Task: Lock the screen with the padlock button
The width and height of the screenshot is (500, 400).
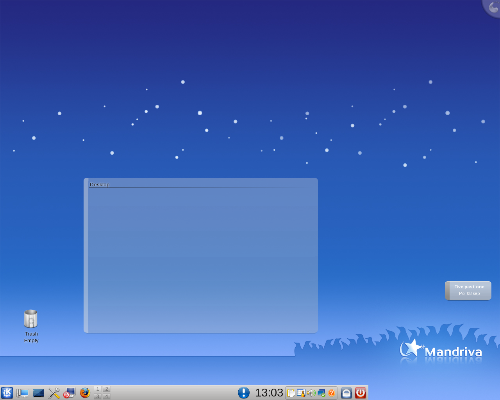Action: click(x=347, y=393)
